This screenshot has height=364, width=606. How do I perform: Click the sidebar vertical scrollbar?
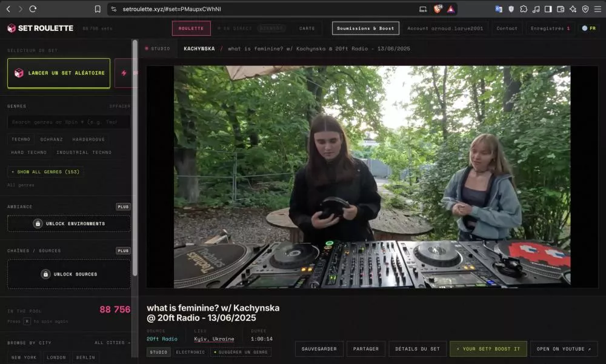[135, 157]
